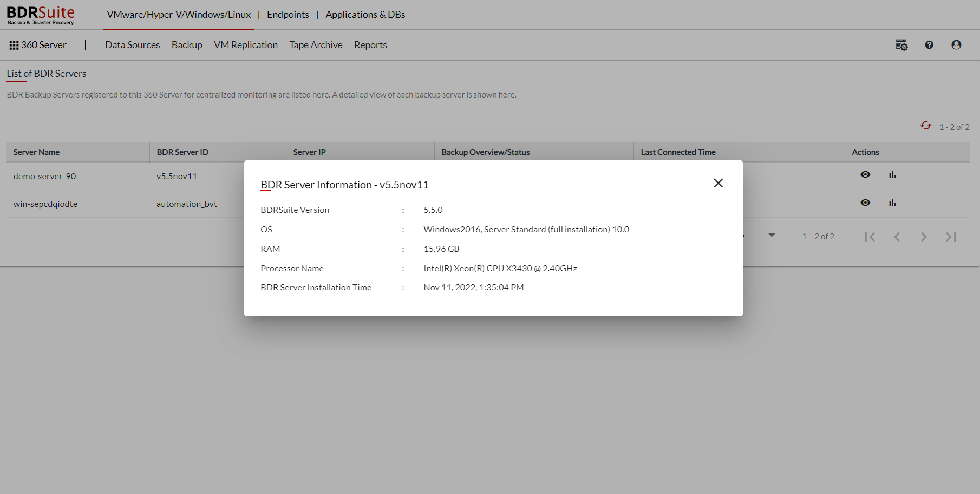Select win-sepcdqiodte server name cell
This screenshot has width=980, height=494.
[45, 204]
